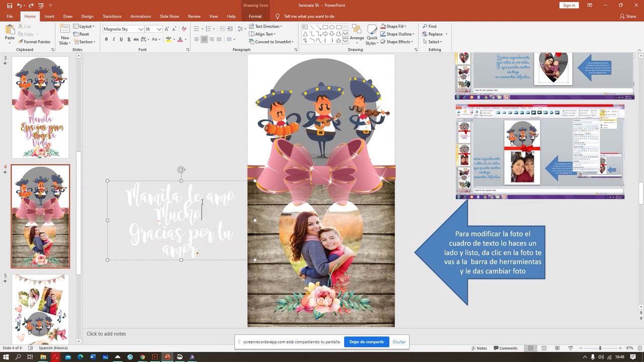Image resolution: width=644 pixels, height=362 pixels.
Task: Click the Ocultar link
Action: click(x=399, y=342)
